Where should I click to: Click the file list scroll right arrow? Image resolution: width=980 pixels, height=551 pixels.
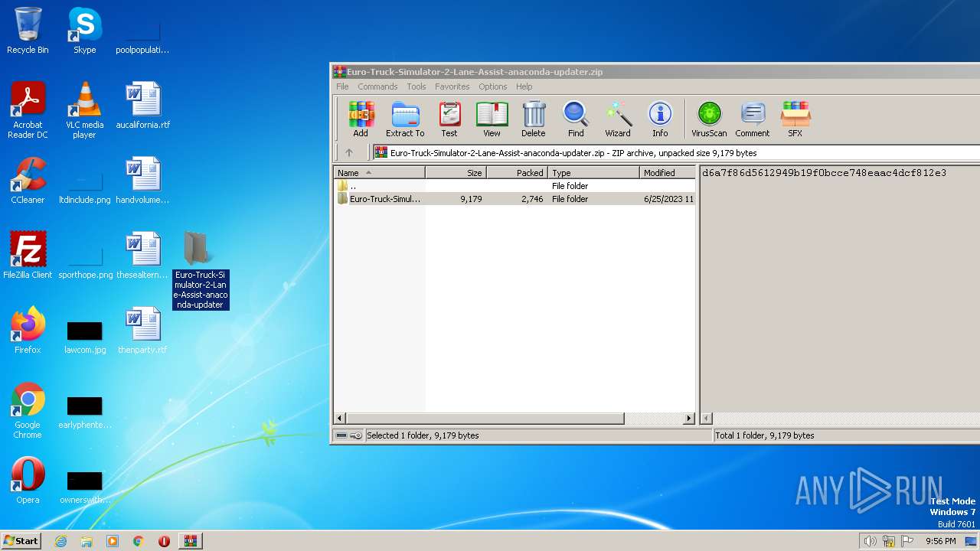pyautogui.click(x=689, y=419)
